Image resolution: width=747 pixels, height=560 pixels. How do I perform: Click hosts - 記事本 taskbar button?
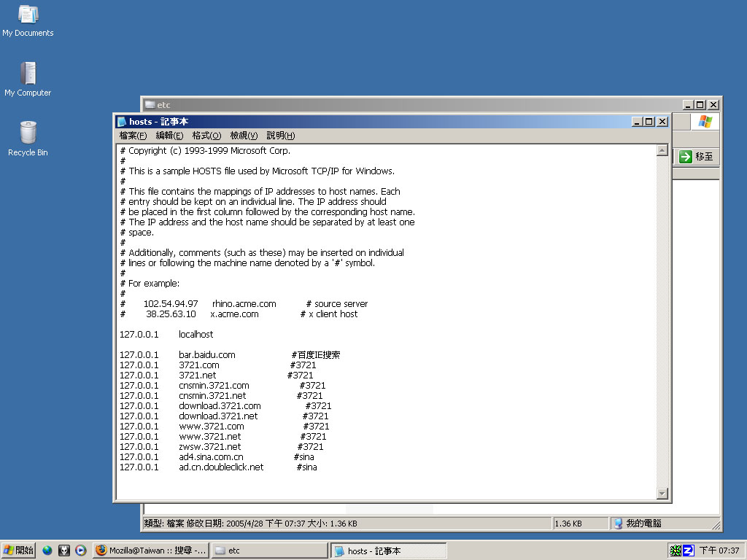tap(388, 551)
